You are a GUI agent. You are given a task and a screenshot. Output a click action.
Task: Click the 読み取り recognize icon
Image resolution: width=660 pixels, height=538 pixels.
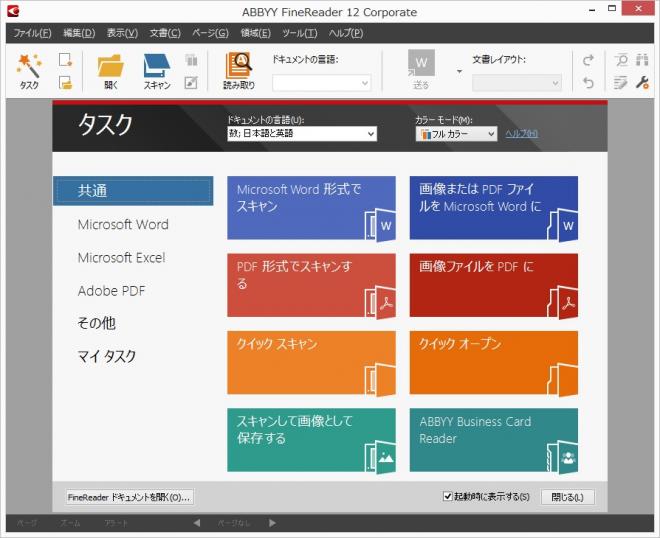(x=239, y=65)
